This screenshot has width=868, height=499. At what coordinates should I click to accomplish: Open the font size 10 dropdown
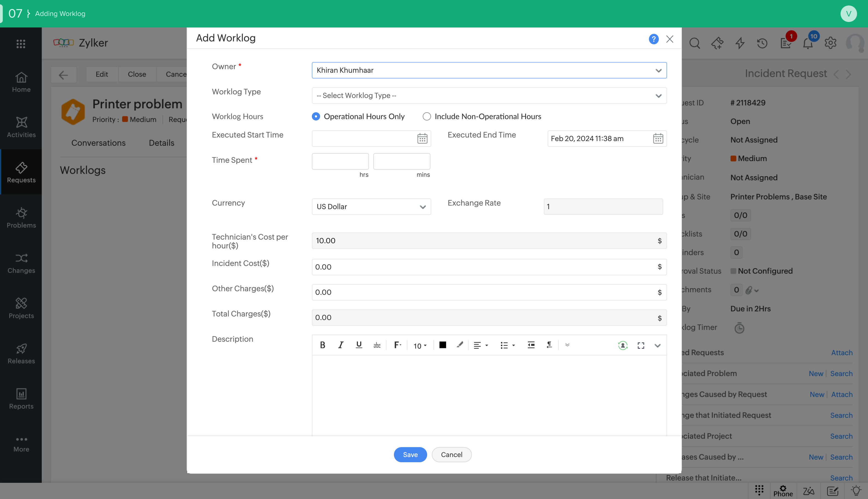(420, 346)
